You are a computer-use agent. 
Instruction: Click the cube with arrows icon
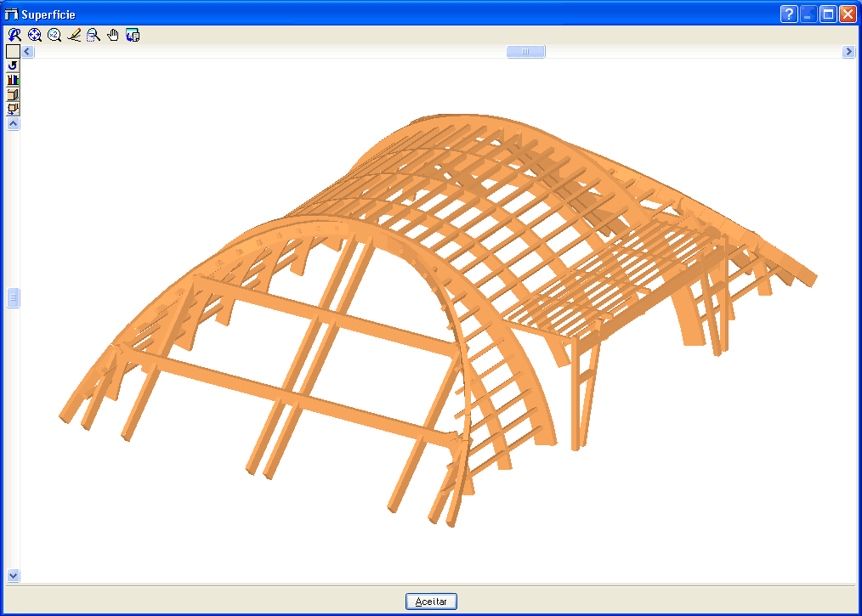tap(14, 109)
